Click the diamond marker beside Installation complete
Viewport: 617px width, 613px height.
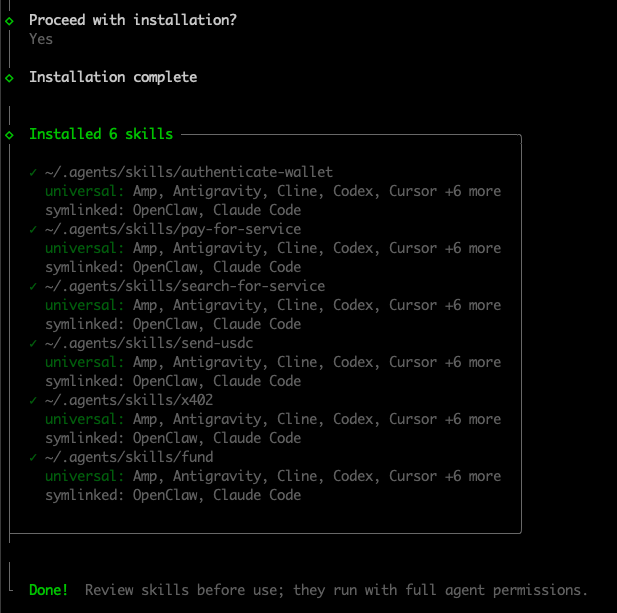(9, 77)
